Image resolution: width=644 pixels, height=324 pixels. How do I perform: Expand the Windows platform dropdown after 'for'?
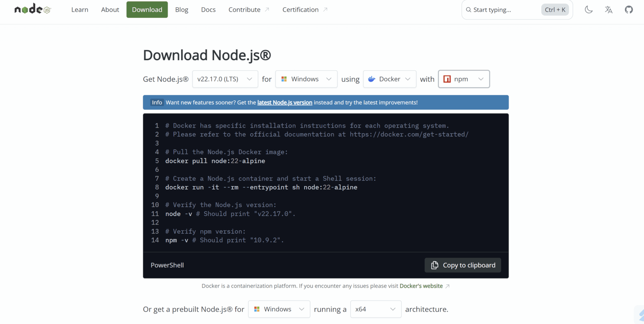[x=306, y=79]
